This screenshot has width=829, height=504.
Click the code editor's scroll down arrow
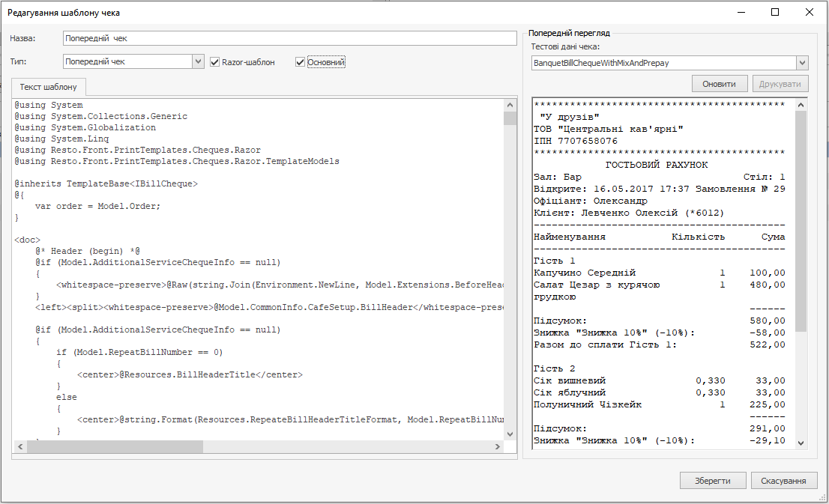(510, 434)
